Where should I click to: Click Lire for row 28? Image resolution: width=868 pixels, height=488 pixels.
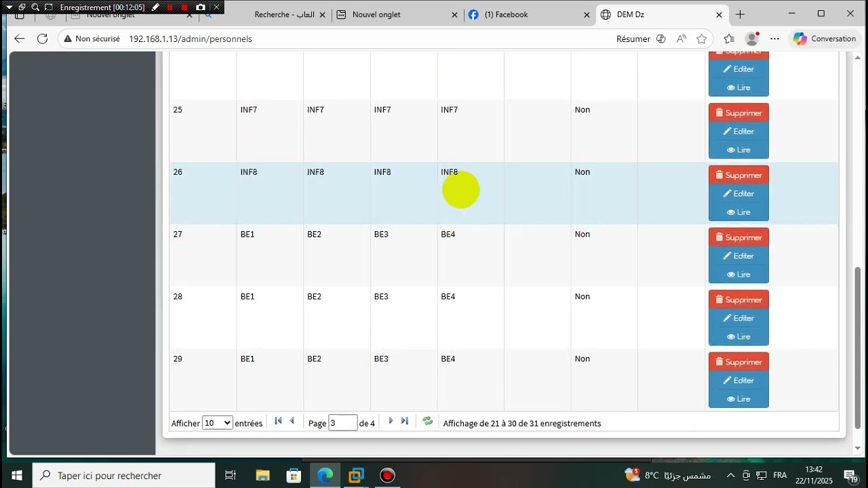pyautogui.click(x=738, y=337)
